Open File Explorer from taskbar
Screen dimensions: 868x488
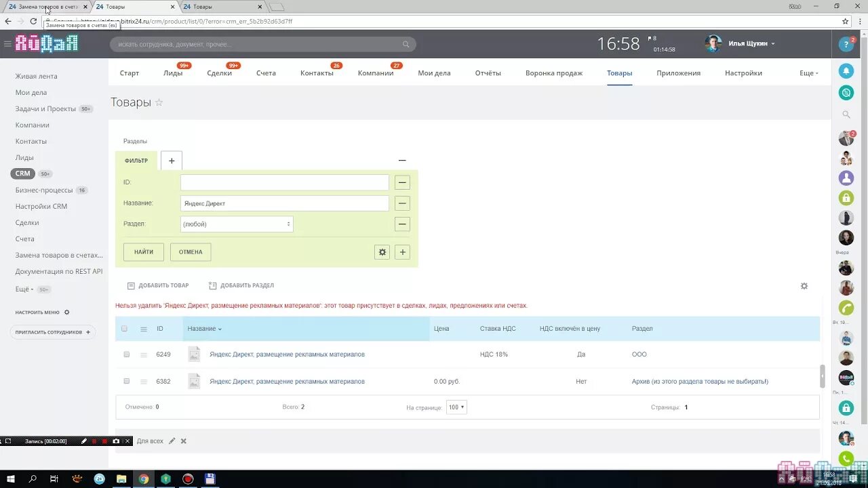[x=121, y=479]
